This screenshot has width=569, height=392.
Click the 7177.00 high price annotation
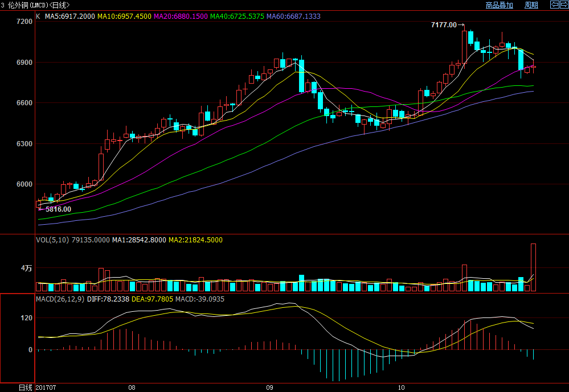click(444, 25)
